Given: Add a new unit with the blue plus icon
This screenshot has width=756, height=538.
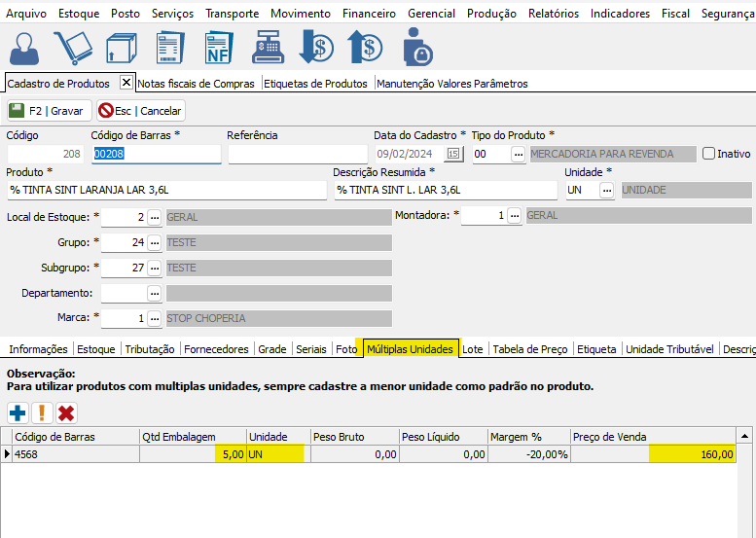Looking at the screenshot, I should tap(18, 412).
